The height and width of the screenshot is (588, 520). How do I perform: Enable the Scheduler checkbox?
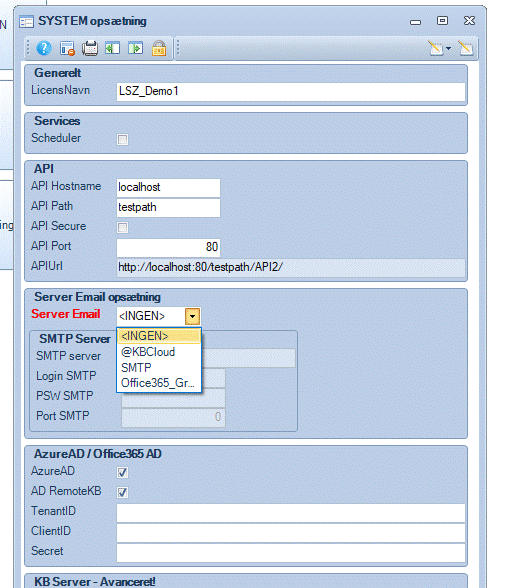122,139
